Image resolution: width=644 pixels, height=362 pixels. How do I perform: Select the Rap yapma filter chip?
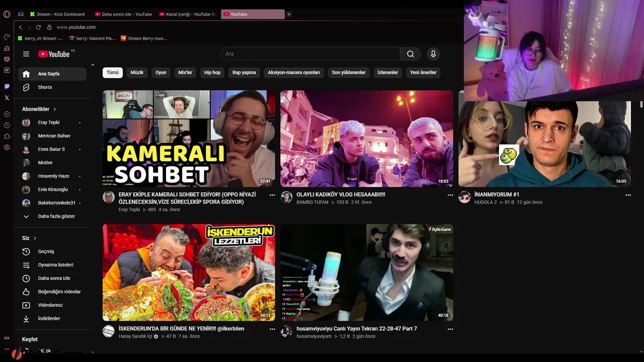pos(244,72)
